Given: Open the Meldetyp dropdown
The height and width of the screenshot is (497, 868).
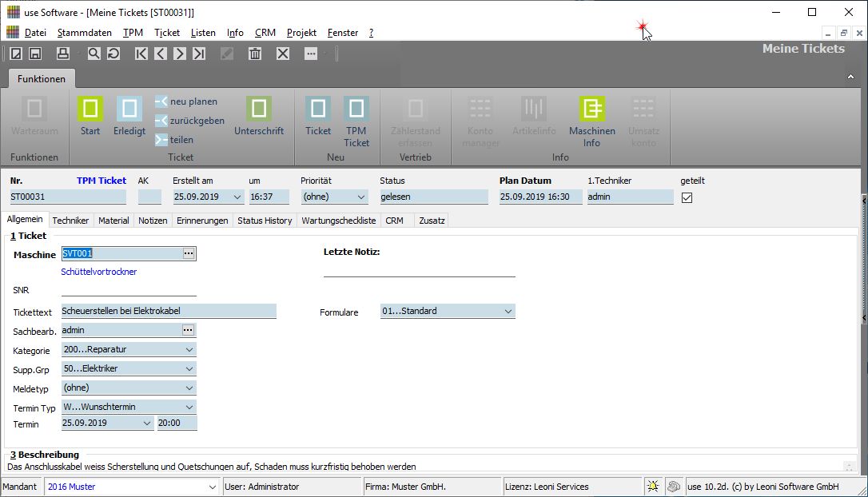Looking at the screenshot, I should (189, 388).
